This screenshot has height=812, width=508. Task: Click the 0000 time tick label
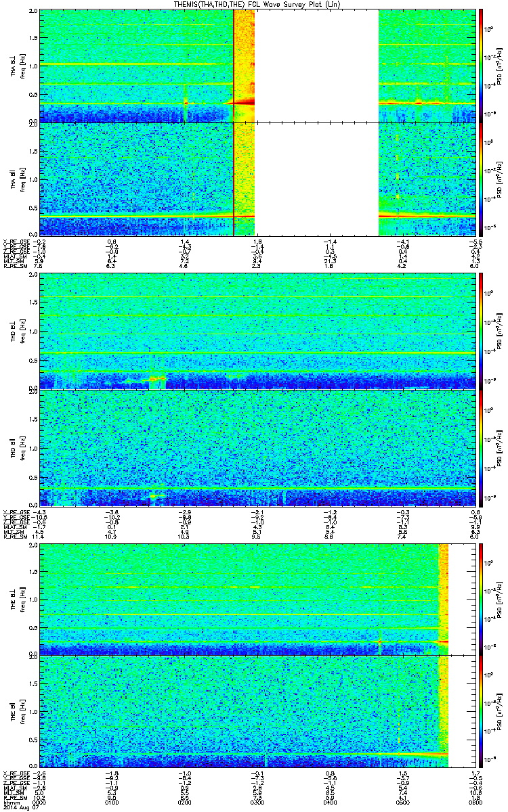coord(40,801)
